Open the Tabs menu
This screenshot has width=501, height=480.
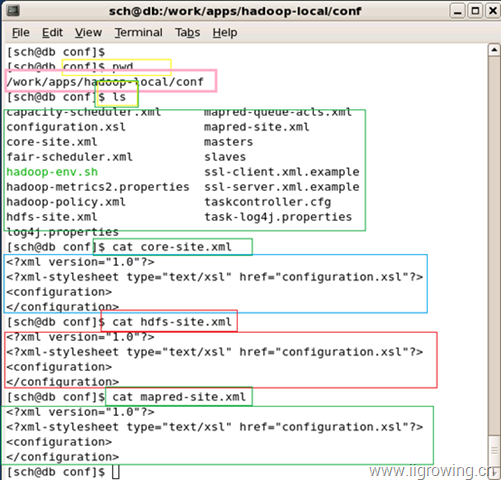tap(188, 33)
